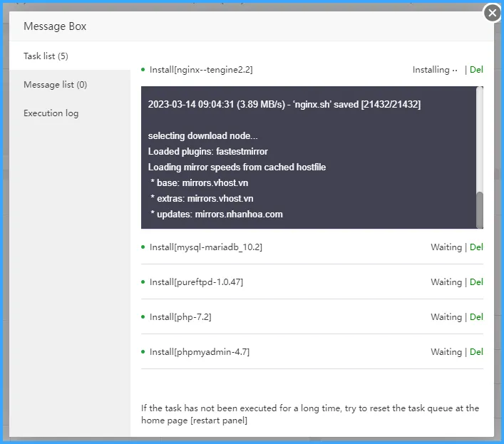Image resolution: width=504 pixels, height=444 pixels.
Task: Delete the phpmyadmin-4.7 install task
Action: coord(476,352)
